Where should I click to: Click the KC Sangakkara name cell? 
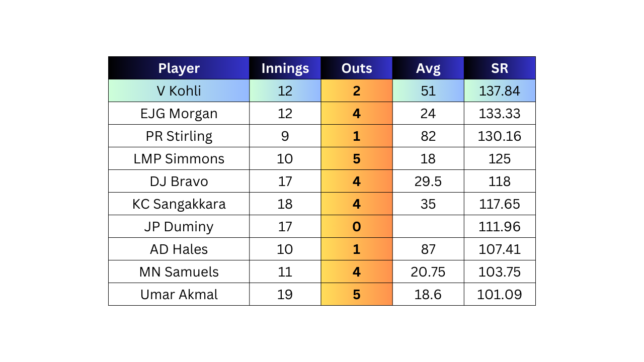pyautogui.click(x=179, y=204)
